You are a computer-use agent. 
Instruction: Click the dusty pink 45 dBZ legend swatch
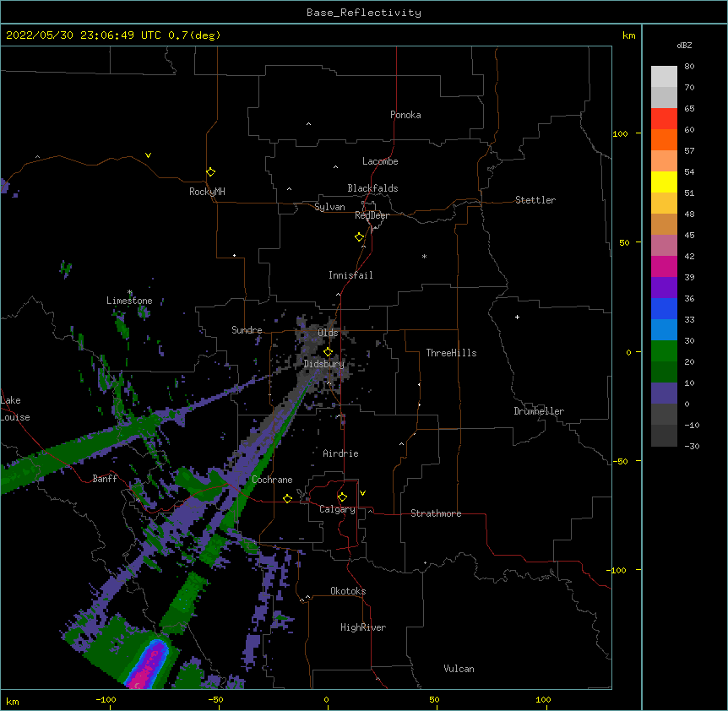click(x=664, y=245)
